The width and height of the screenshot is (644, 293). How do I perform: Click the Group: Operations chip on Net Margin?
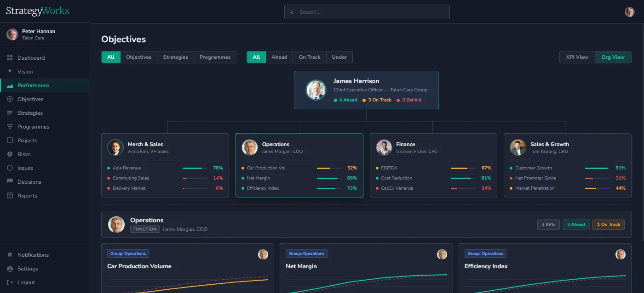306,253
